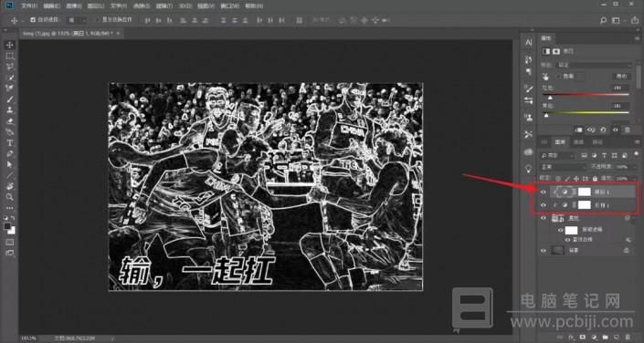
Task: Delete adjustment layer trash icon in Properties
Action: point(628,130)
